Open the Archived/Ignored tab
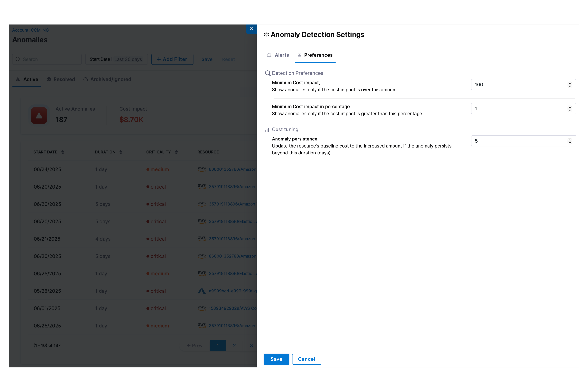Image resolution: width=588 pixels, height=392 pixels. 110,80
